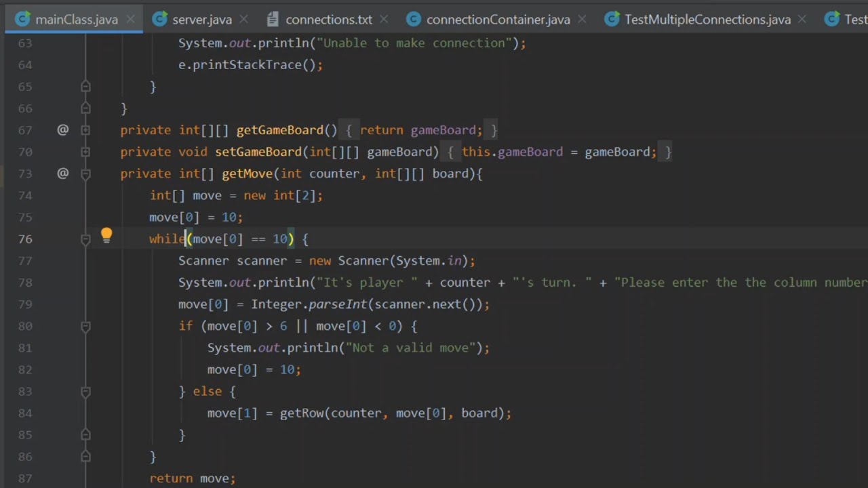Click the 'return move;' statement
Screen dimensions: 868x488
click(x=193, y=478)
